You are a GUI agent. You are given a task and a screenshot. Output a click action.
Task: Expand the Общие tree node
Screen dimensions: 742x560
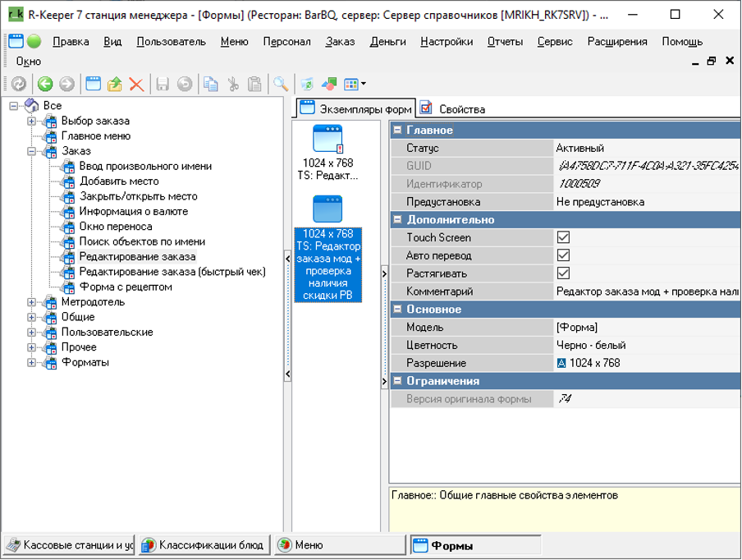pyautogui.click(x=31, y=317)
